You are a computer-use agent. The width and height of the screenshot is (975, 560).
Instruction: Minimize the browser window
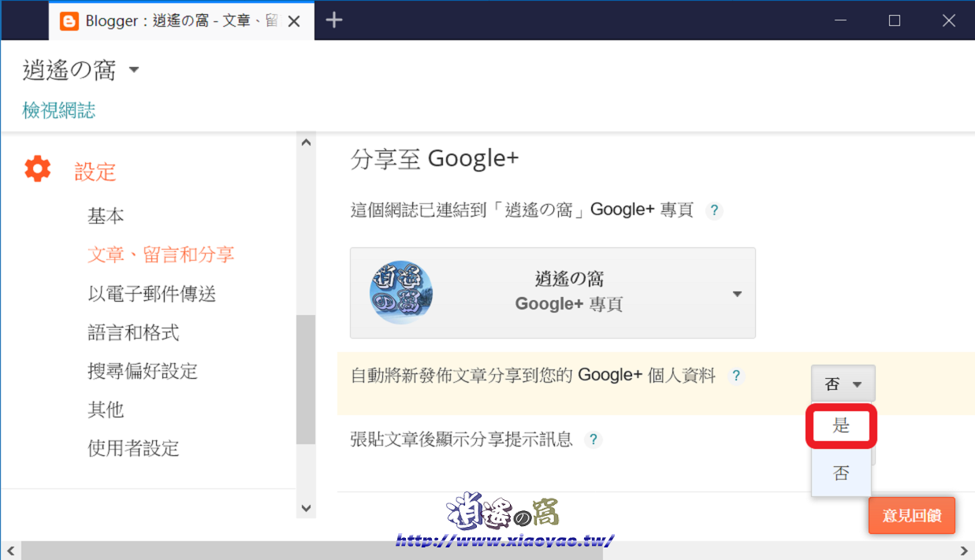point(840,20)
